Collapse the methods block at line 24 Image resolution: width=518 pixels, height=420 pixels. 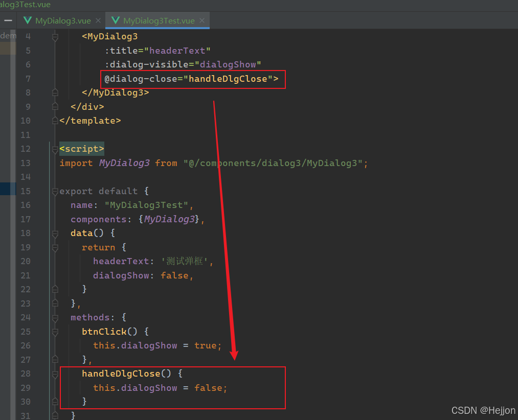(55, 318)
